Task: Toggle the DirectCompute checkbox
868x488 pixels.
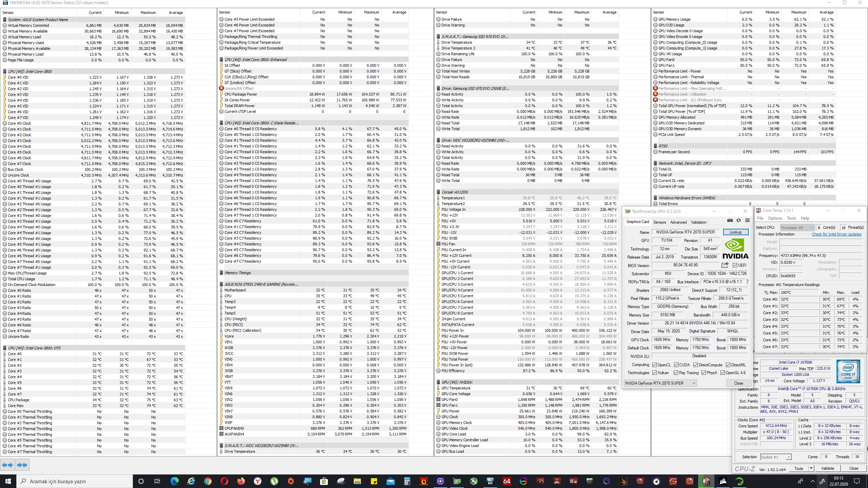Action: point(695,365)
